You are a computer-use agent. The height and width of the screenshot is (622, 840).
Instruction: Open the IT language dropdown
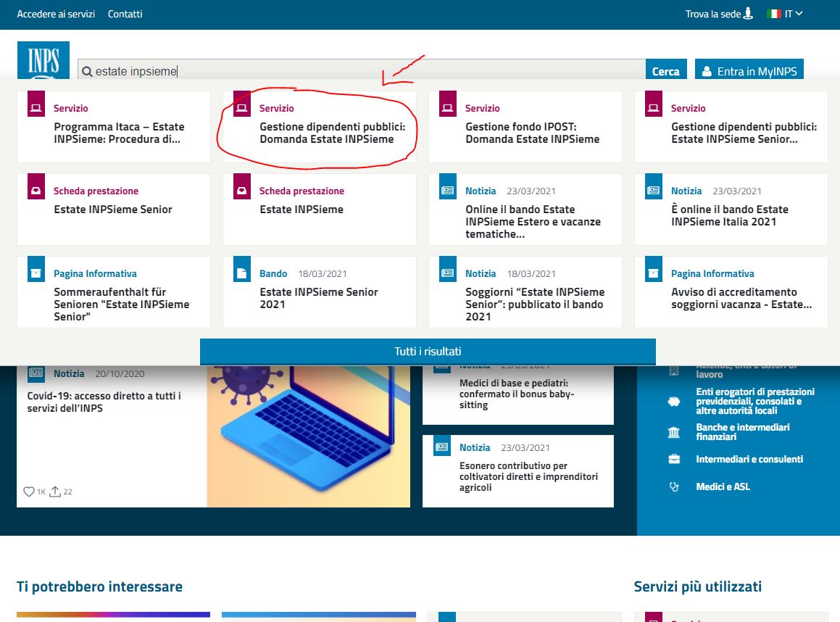785,14
